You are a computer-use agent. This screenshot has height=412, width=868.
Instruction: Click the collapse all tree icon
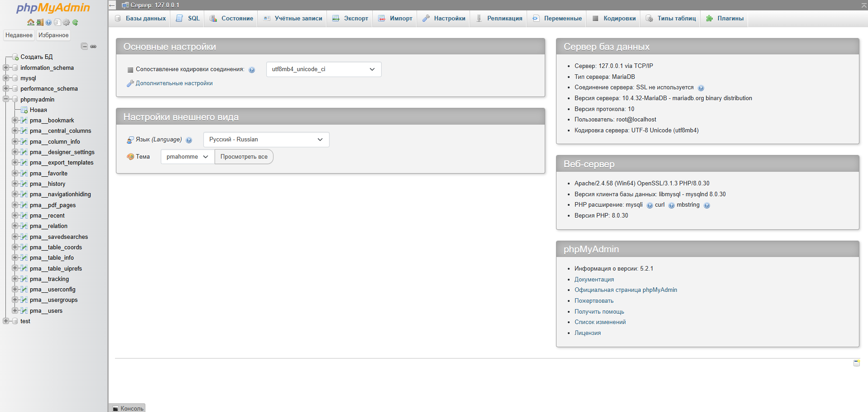click(x=84, y=46)
